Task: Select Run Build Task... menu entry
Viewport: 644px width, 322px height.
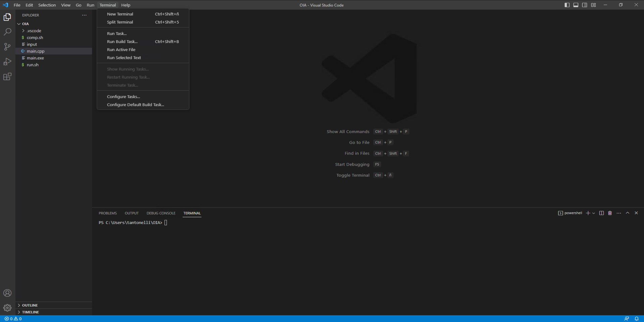Action: [x=143, y=42]
